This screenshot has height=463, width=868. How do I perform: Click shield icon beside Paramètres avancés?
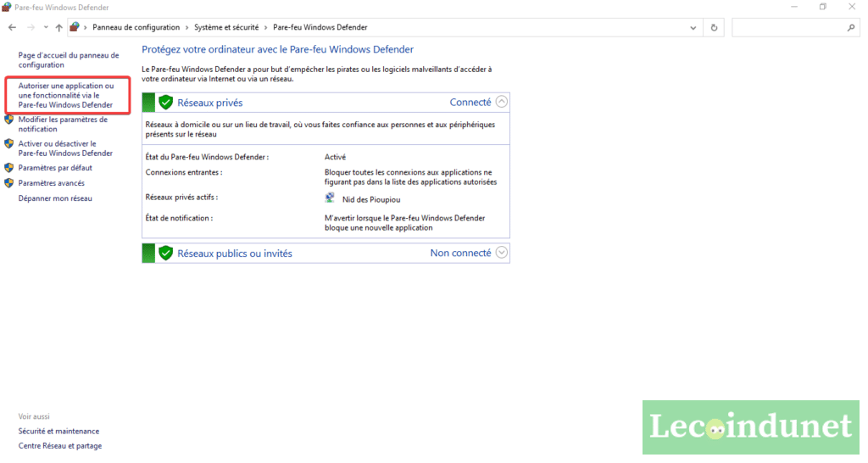[8, 183]
